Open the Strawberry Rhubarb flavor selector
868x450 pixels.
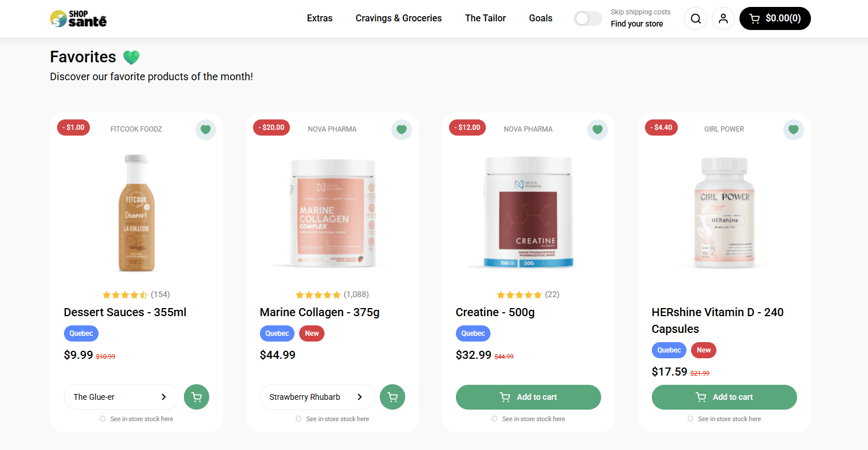click(x=317, y=397)
